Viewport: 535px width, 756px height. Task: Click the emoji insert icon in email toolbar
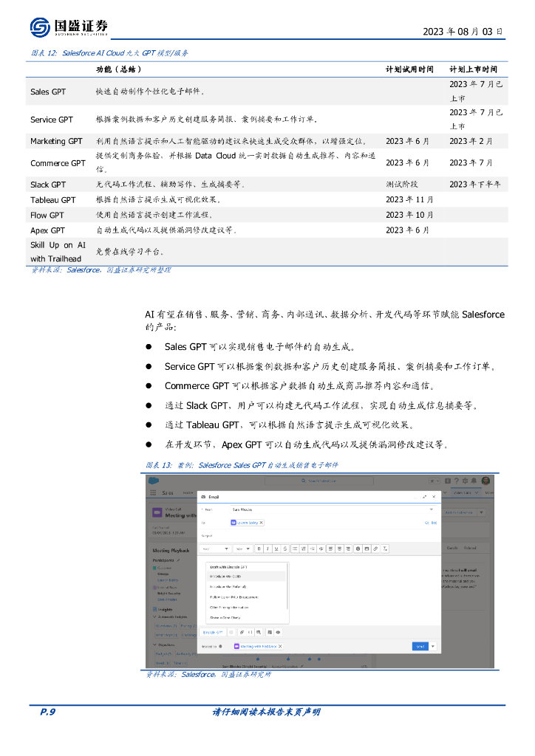click(x=358, y=549)
